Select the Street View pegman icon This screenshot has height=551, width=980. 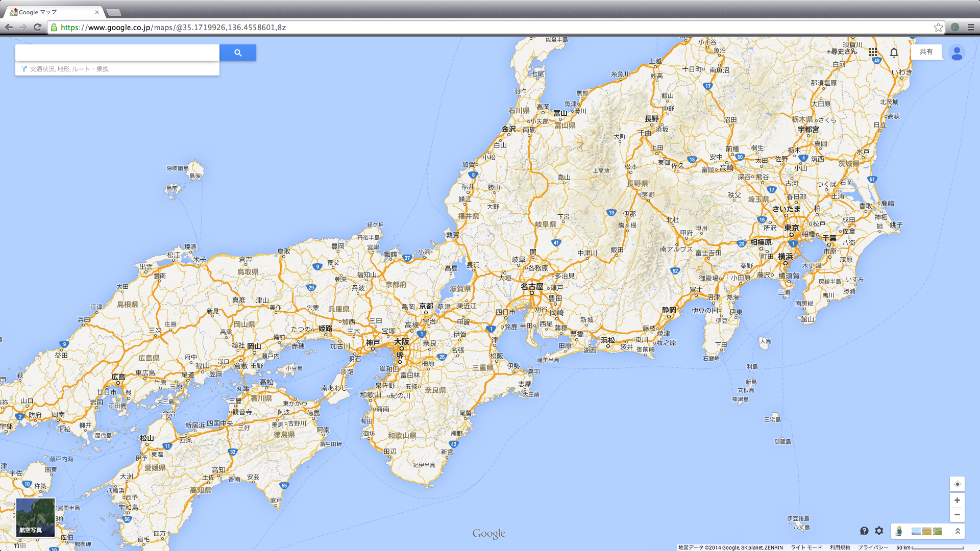coord(899,531)
